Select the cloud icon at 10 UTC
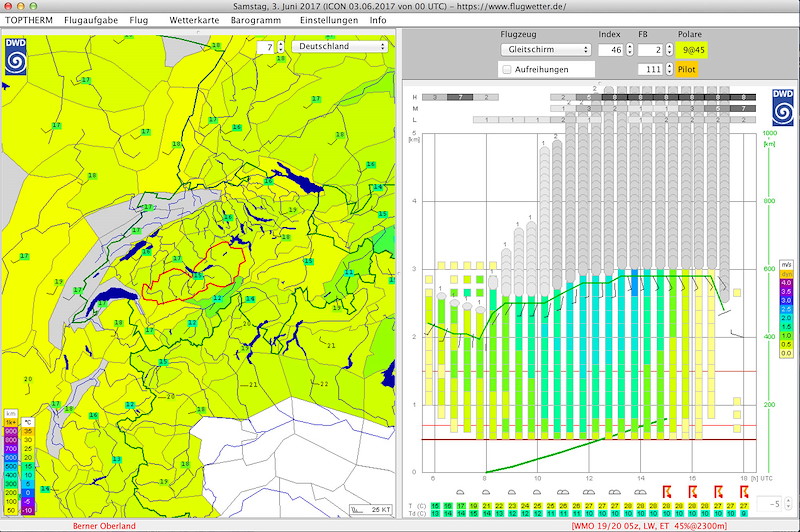The image size is (800, 532). coord(537,492)
